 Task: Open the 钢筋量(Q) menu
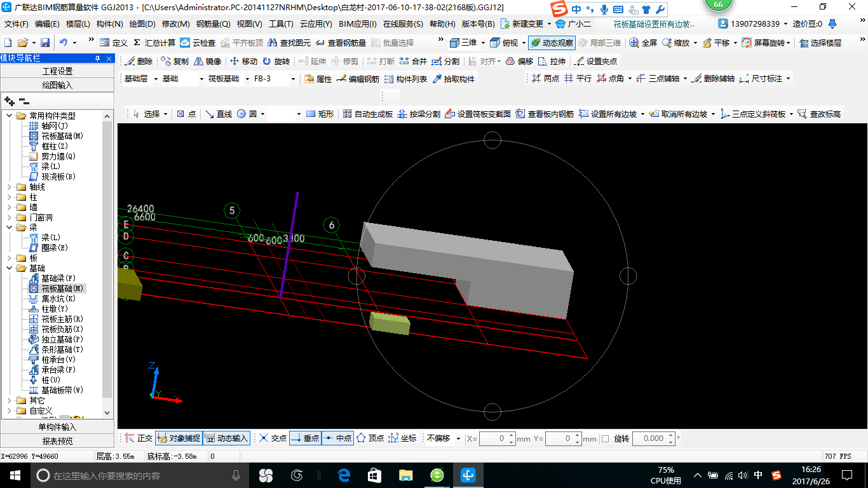213,24
